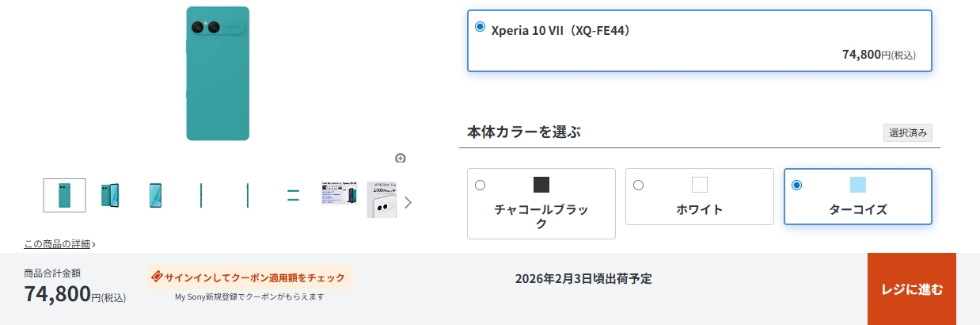Show the phone front screen thumbnail
This screenshot has height=325, width=980.
[x=156, y=195]
